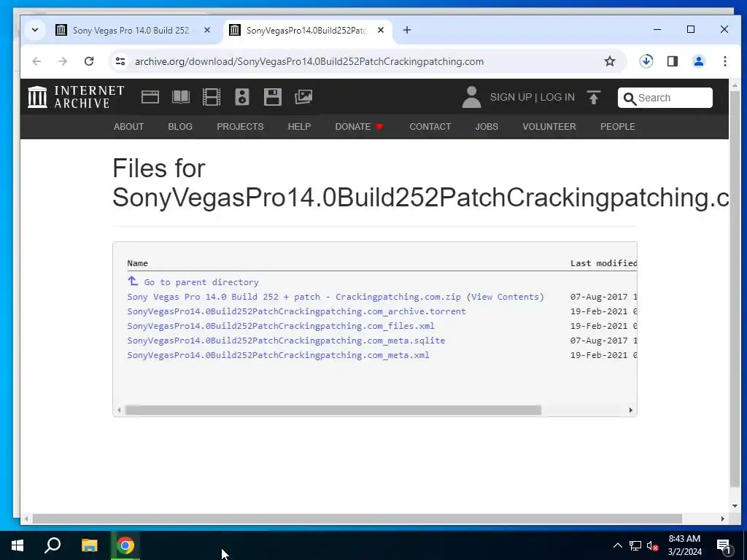
Task: Open the Texts book icon
Action: click(x=181, y=97)
